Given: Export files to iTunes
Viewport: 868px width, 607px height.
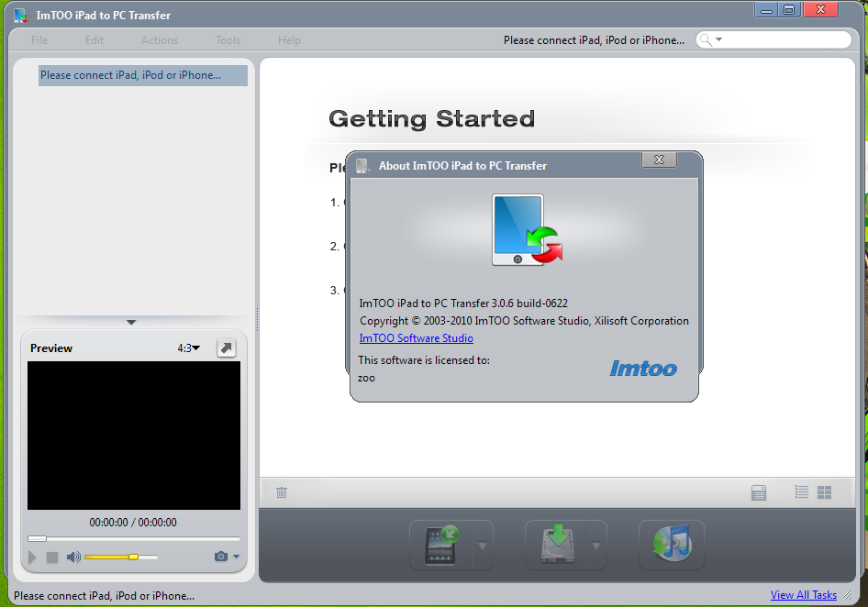Looking at the screenshot, I should pos(672,545).
